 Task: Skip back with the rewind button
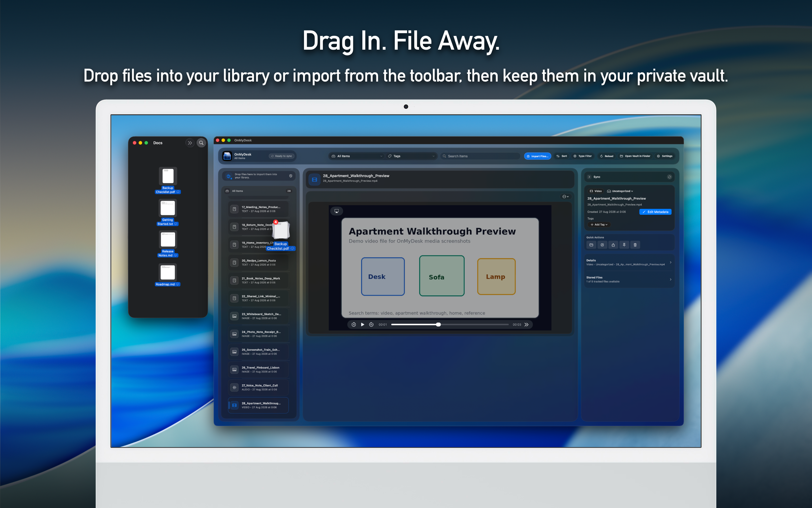[354, 325]
